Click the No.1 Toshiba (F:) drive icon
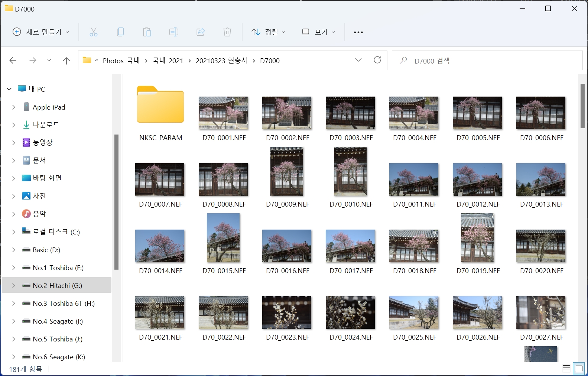 point(26,268)
